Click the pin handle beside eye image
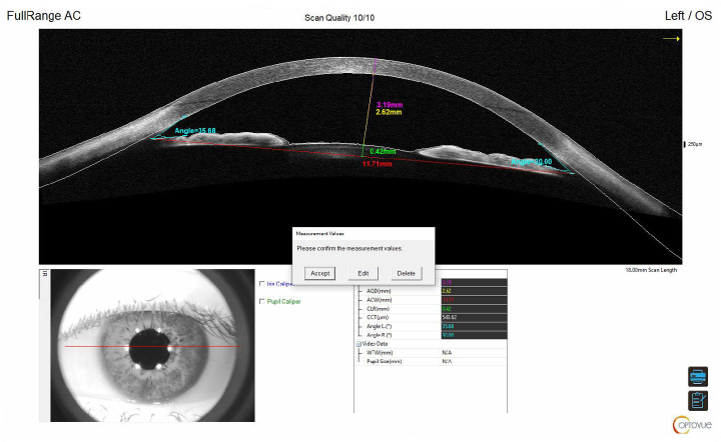Screen dimensions: 721x442 click(x=44, y=273)
